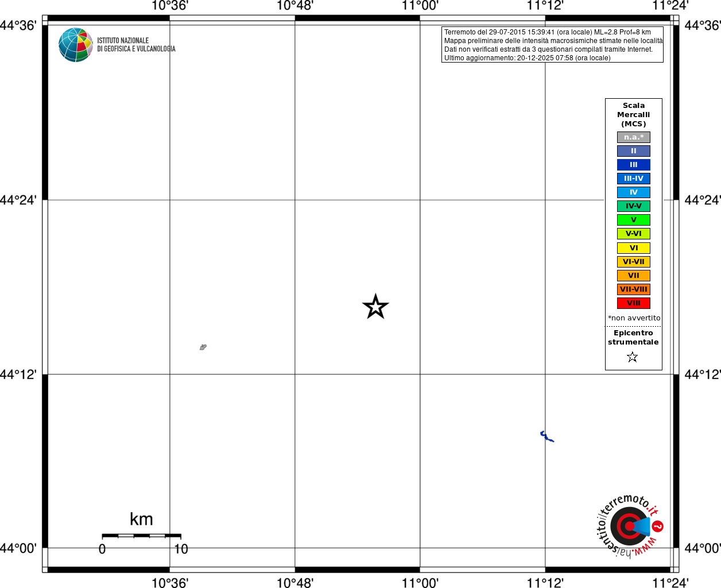Click the epicenter star on the map
721x588 pixels.
click(x=375, y=307)
